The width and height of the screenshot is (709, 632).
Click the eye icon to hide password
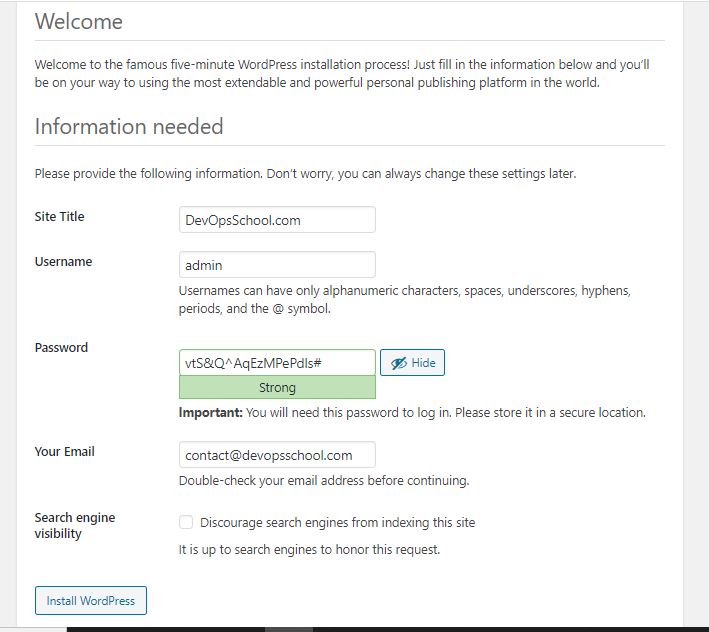(x=399, y=363)
